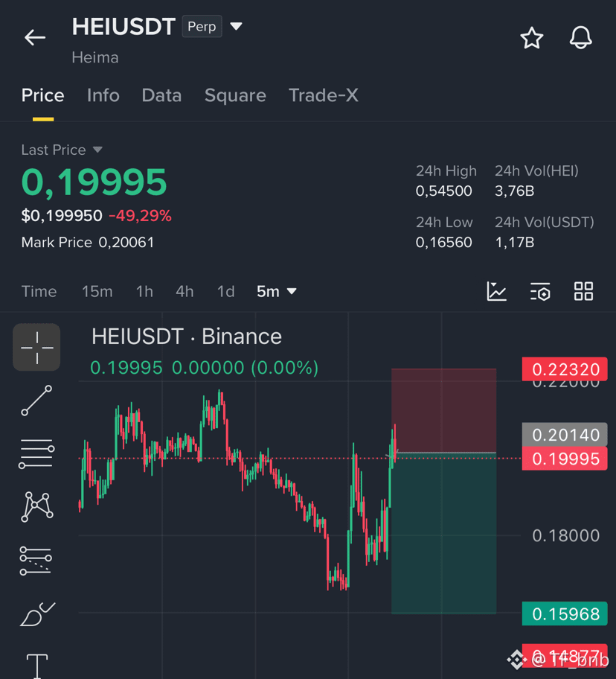Image resolution: width=616 pixels, height=679 pixels.
Task: Click the 24h Low value 0,16560
Action: 444,243
